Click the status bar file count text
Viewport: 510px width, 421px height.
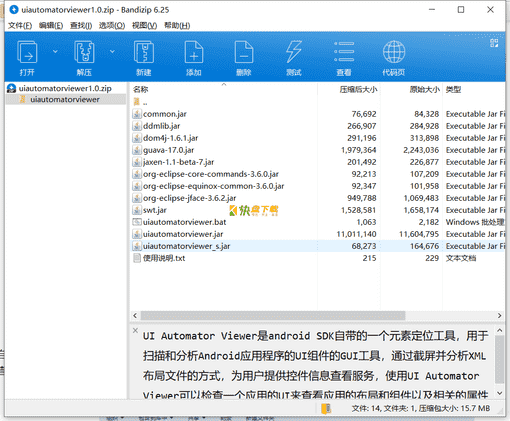click(421, 408)
